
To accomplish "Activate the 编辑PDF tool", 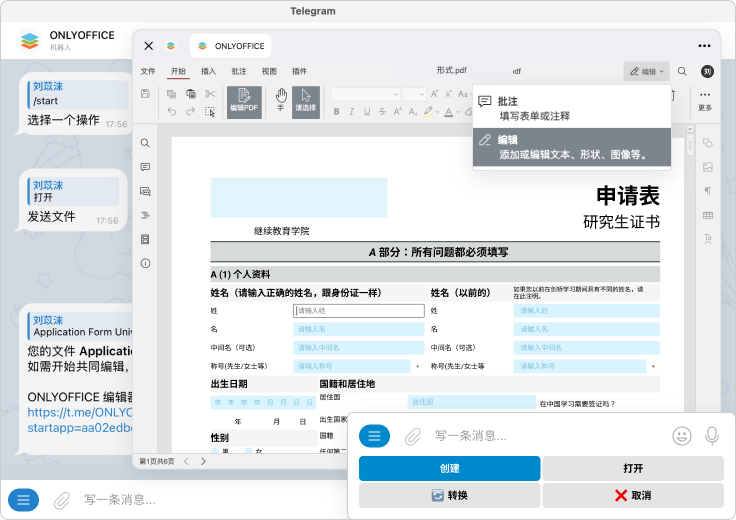I will click(x=244, y=102).
